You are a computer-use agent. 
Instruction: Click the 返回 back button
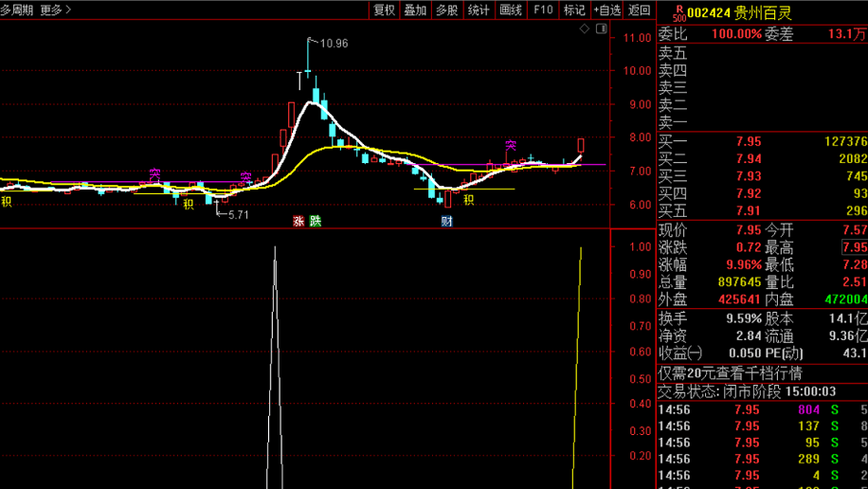point(640,10)
